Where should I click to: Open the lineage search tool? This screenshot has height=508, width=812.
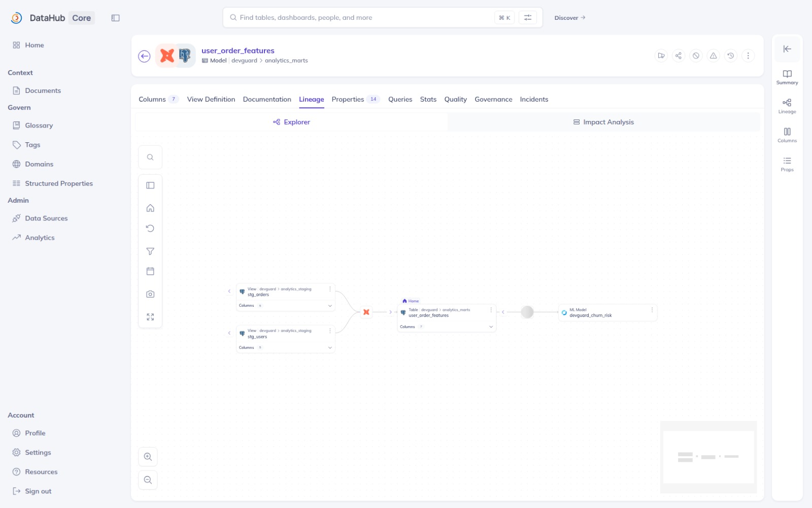click(150, 157)
